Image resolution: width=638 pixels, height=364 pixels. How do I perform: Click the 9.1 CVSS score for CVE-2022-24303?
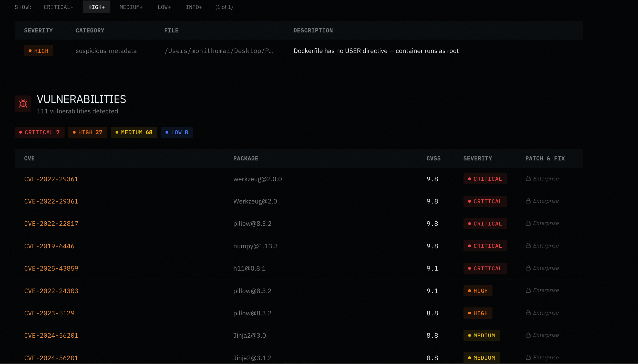coord(432,291)
